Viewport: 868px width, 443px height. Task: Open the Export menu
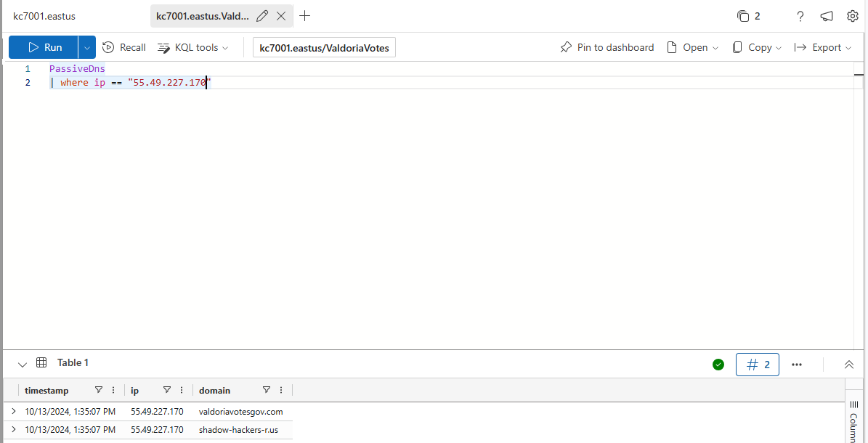click(822, 47)
